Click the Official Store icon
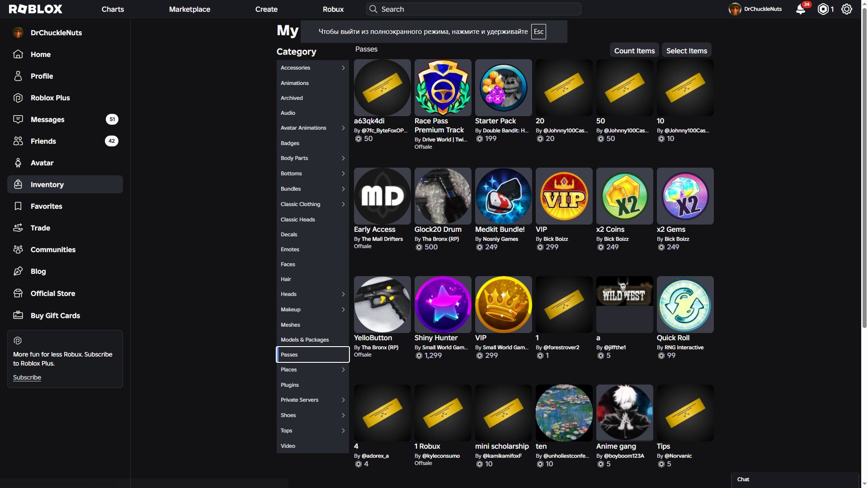Viewport: 868px width, 488px height. click(x=18, y=293)
